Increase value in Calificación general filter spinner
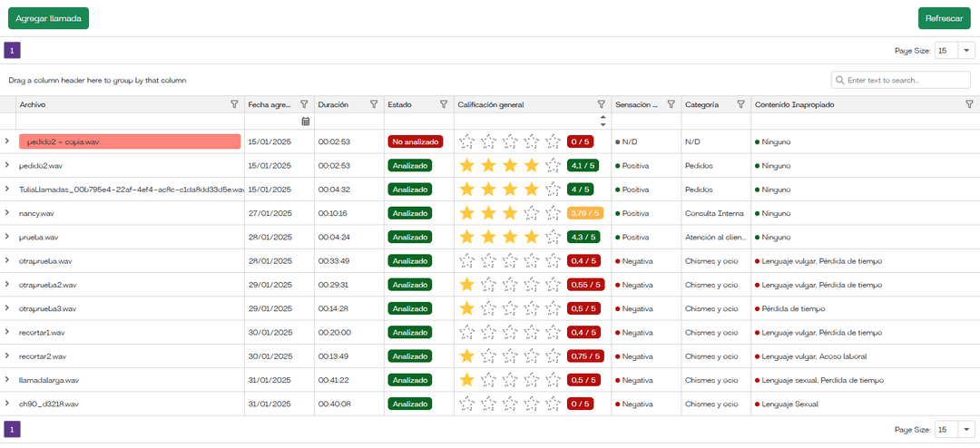Viewport: 980px width, 448px height. pyautogui.click(x=603, y=117)
